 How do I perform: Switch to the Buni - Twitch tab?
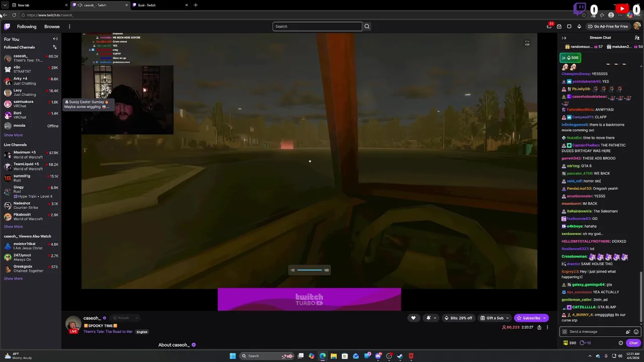(x=160, y=5)
